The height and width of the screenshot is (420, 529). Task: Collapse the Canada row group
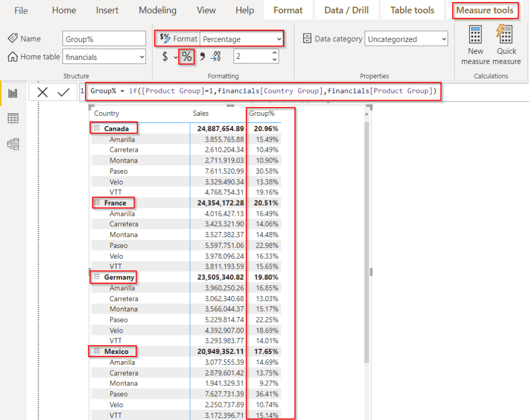(x=97, y=128)
